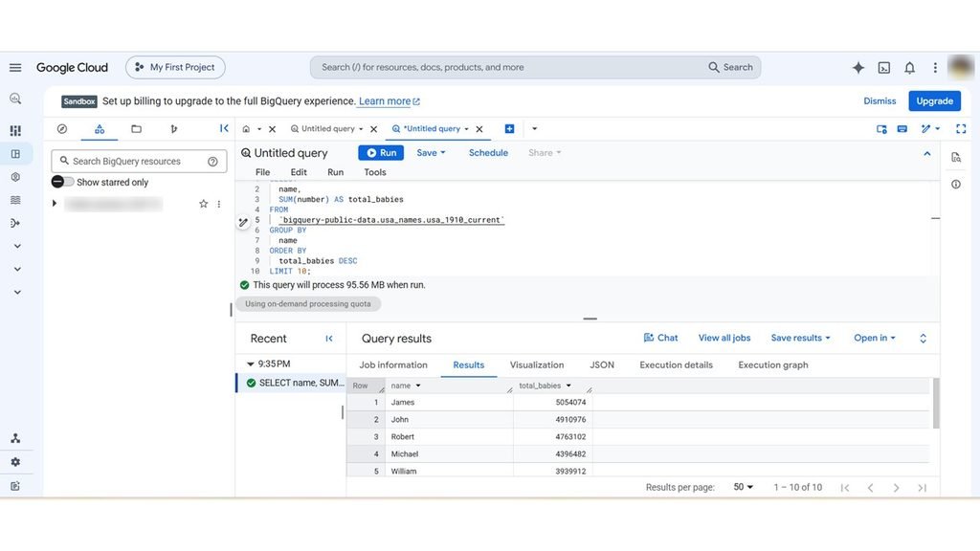Open the Open in dropdown

pyautogui.click(x=875, y=338)
